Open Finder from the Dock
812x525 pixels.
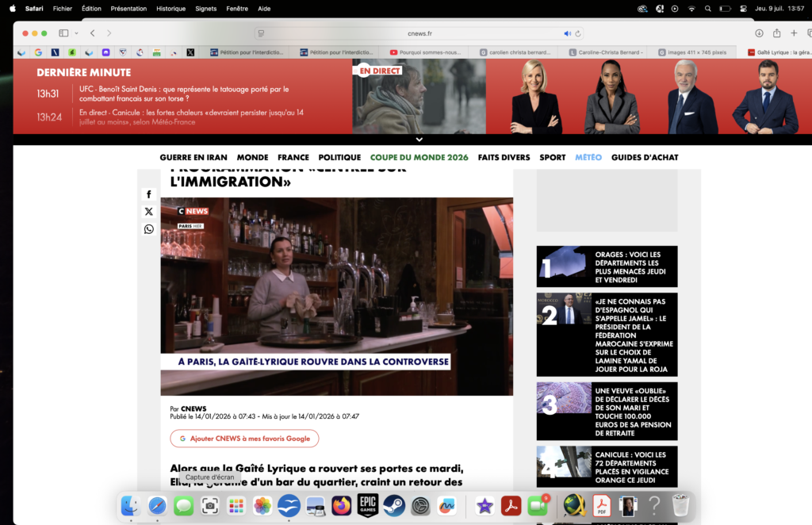tap(131, 505)
